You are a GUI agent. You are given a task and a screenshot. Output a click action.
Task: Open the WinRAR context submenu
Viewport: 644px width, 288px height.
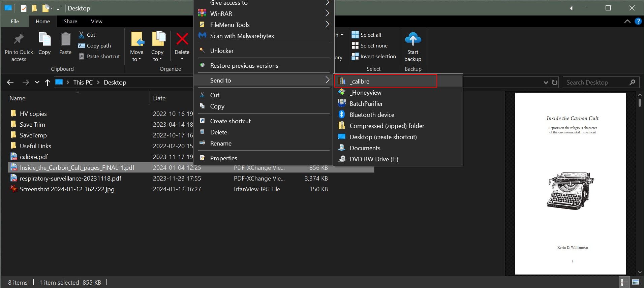click(263, 13)
